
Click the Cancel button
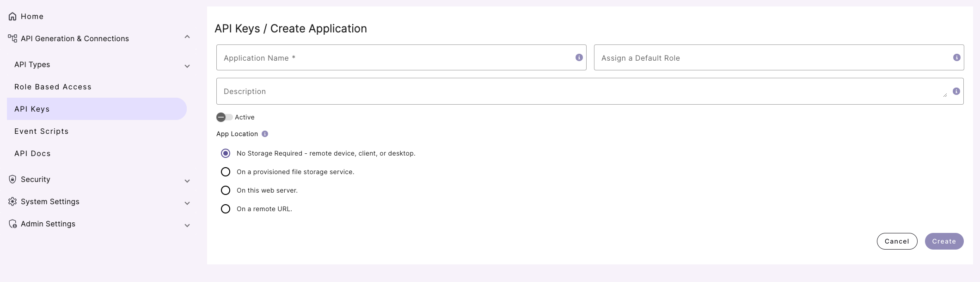click(896, 241)
